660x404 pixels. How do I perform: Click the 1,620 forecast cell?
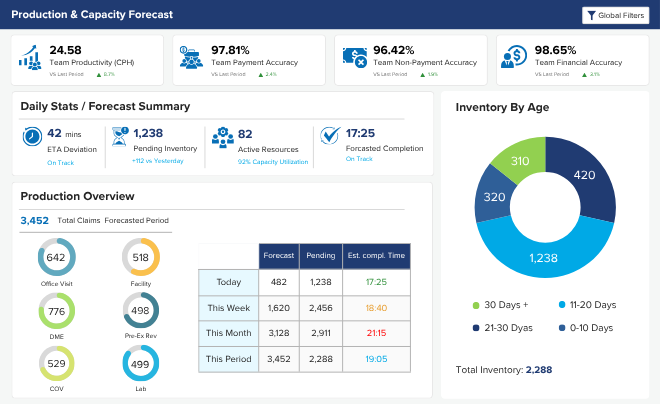(279, 308)
